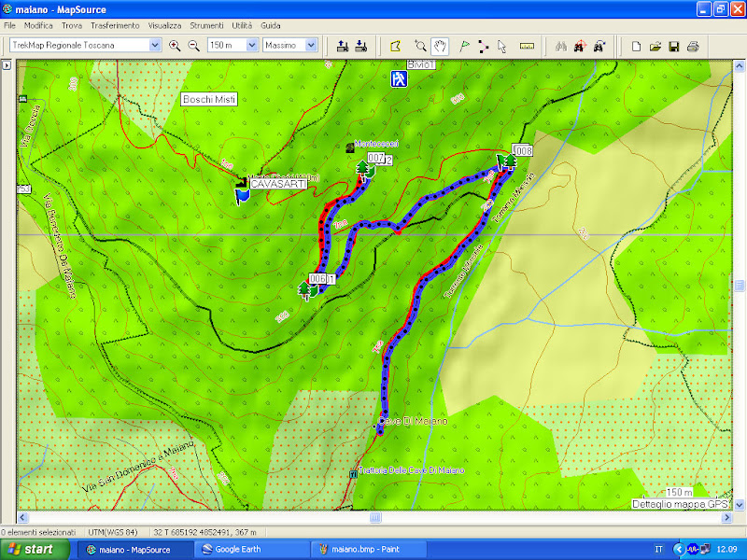
Task: Click the Trattoria restaurant icon on map
Action: tap(353, 474)
